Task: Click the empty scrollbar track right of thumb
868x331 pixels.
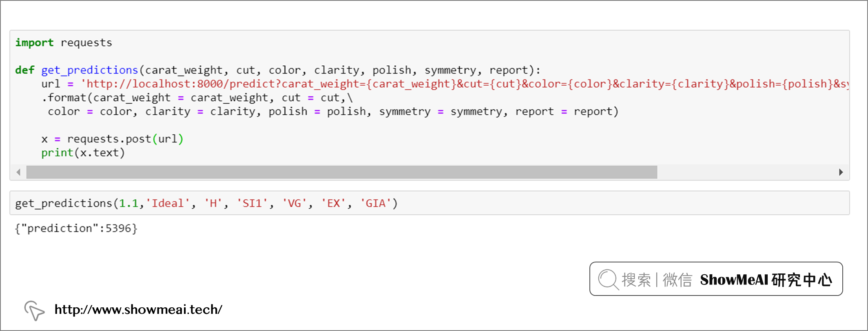Action: [x=746, y=172]
